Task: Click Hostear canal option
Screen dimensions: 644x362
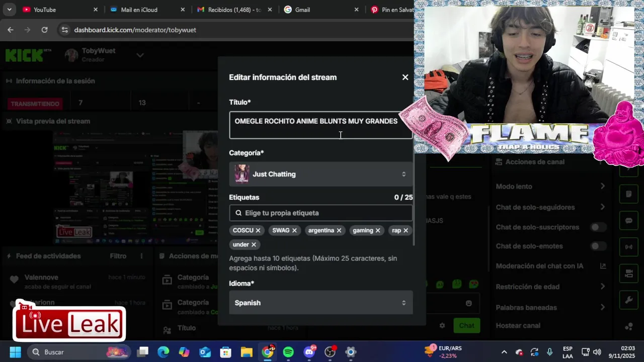Action: click(518, 325)
